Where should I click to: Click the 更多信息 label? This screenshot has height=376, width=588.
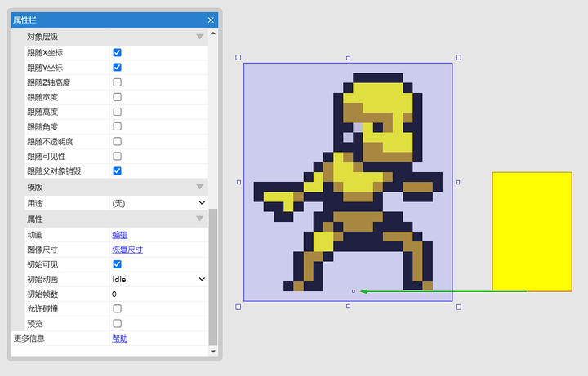pos(29,338)
